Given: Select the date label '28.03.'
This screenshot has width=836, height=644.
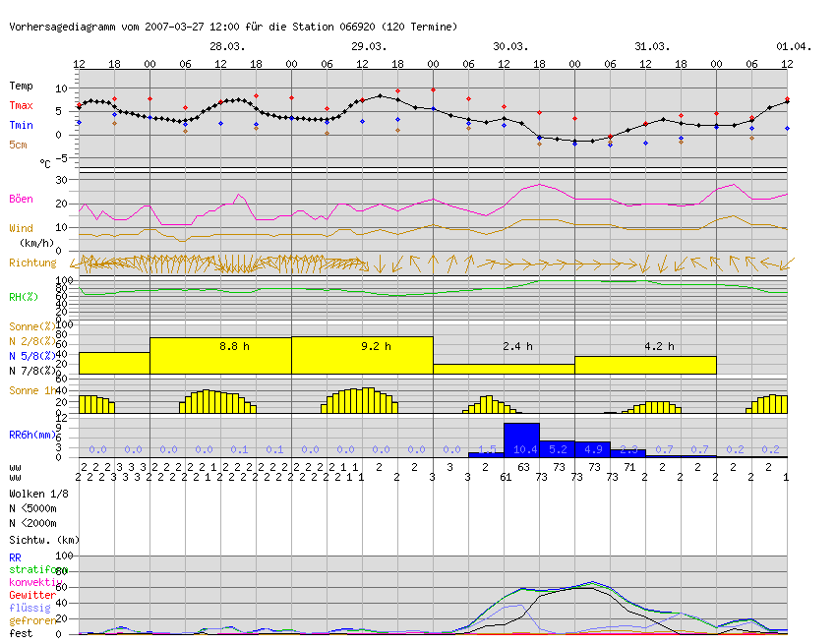Looking at the screenshot, I should (227, 46).
